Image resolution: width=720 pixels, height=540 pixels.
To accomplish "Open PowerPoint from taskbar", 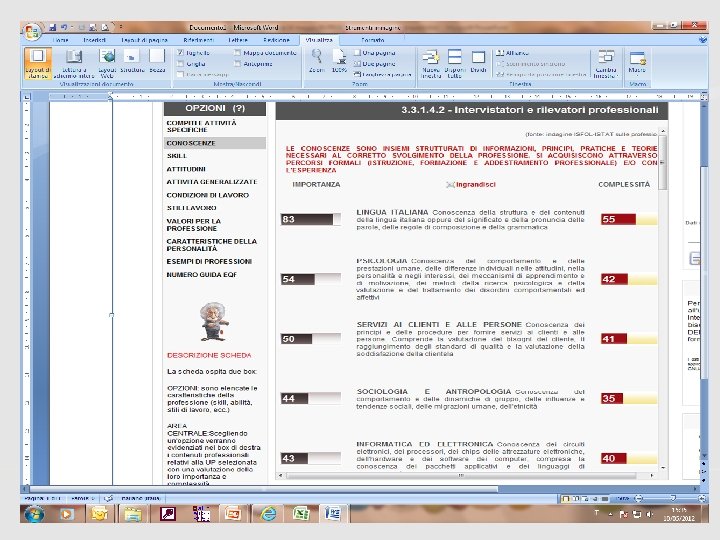I will tap(233, 513).
